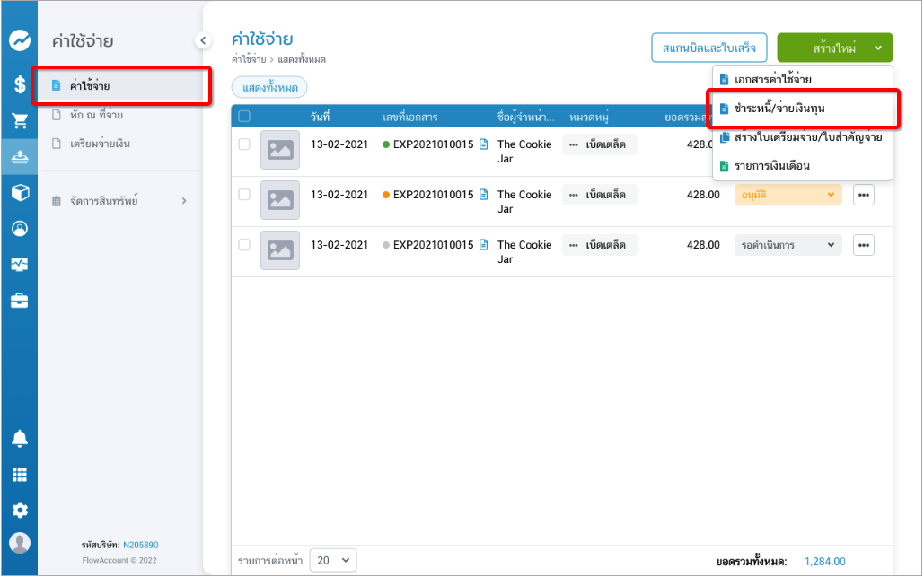Viewport: 924px width, 577px height.
Task: Open the รอดำเนินการ status dropdown
Action: 788,245
